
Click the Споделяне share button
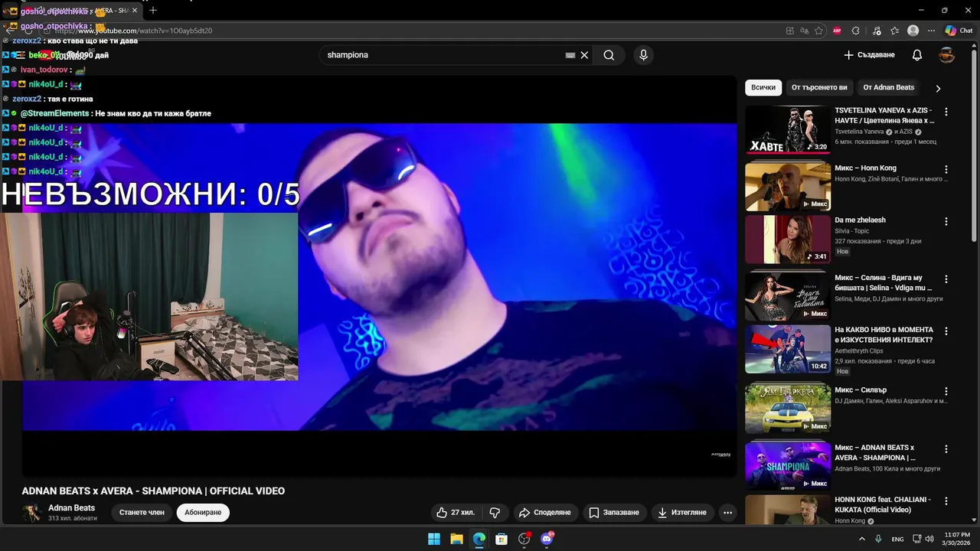[x=545, y=512]
